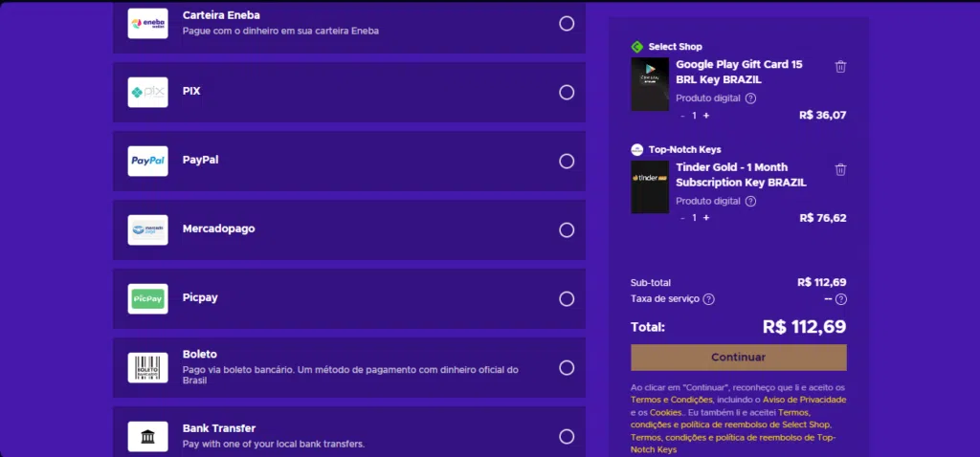Click the PIX logo icon
This screenshot has width=980, height=457.
point(148,92)
